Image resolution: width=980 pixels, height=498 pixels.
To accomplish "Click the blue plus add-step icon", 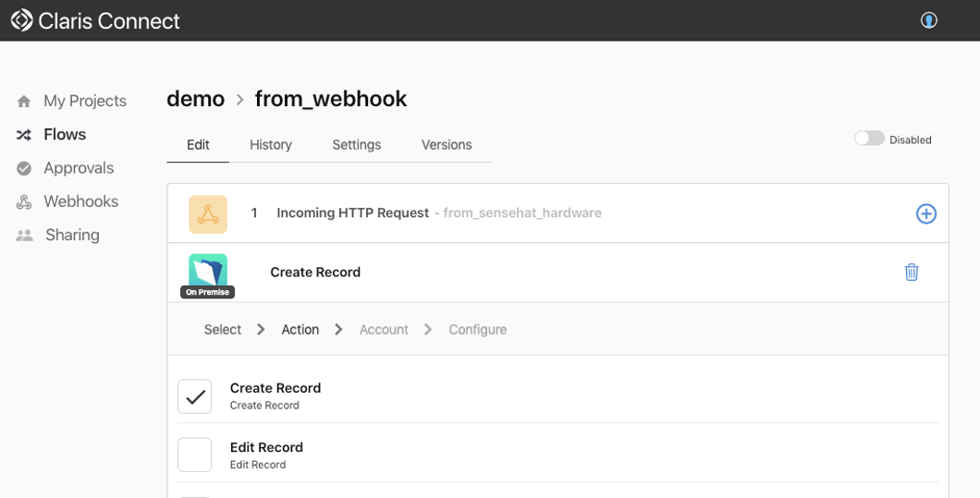I will (x=925, y=213).
